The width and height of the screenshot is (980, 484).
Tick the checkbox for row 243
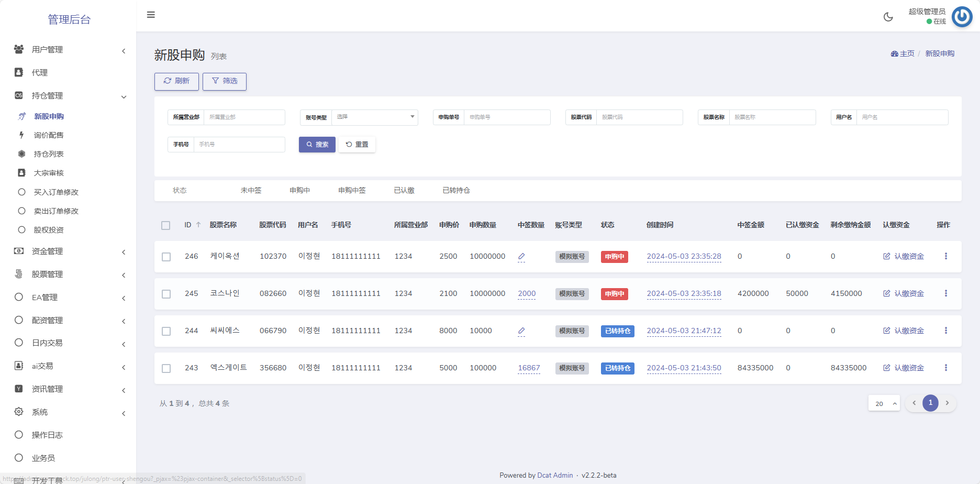pyautogui.click(x=166, y=368)
